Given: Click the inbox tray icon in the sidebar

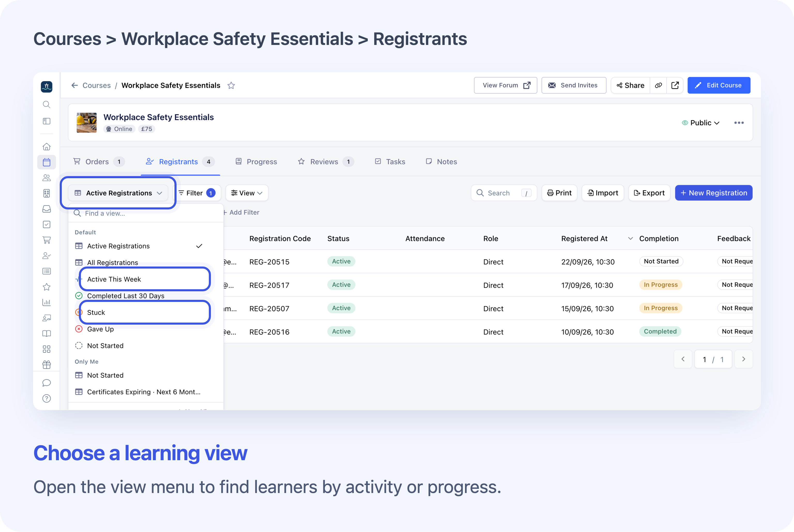Looking at the screenshot, I should (47, 209).
